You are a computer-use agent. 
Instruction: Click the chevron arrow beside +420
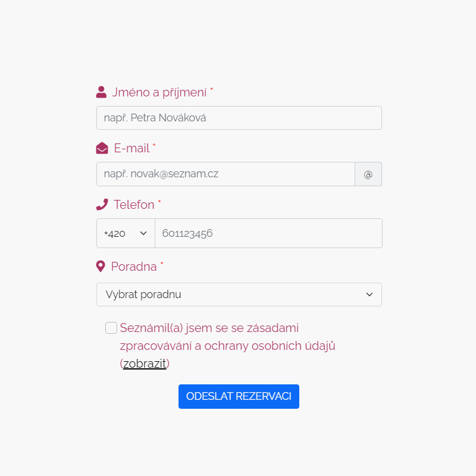[x=143, y=233]
